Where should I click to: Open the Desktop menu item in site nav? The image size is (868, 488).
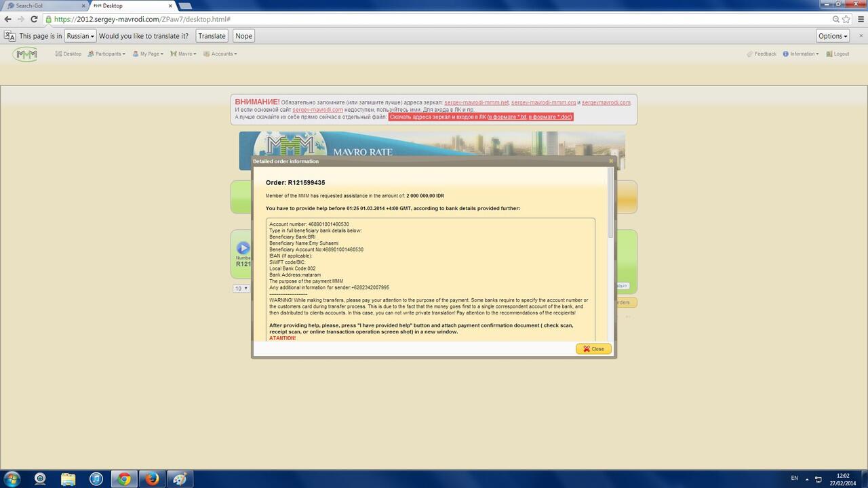coord(68,54)
